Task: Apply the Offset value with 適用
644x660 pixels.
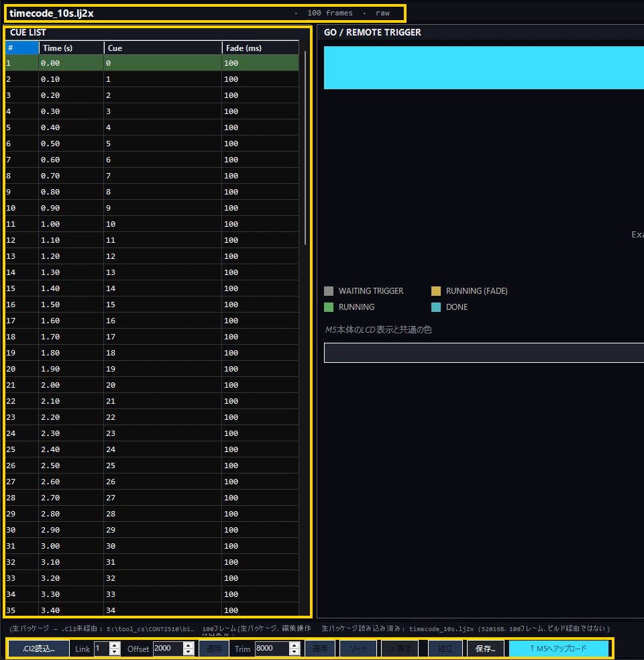Action: coord(213,649)
